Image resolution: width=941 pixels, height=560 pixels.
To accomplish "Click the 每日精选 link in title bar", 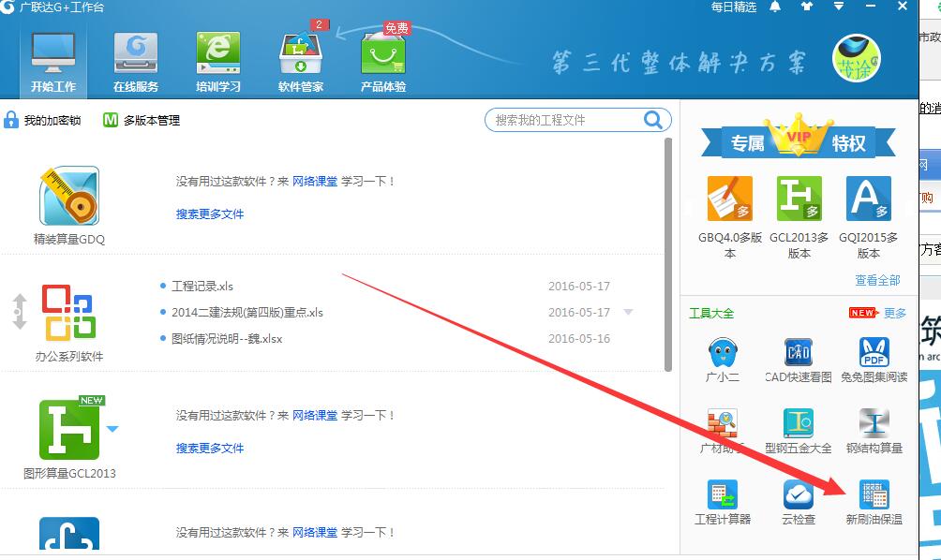I will [x=733, y=7].
